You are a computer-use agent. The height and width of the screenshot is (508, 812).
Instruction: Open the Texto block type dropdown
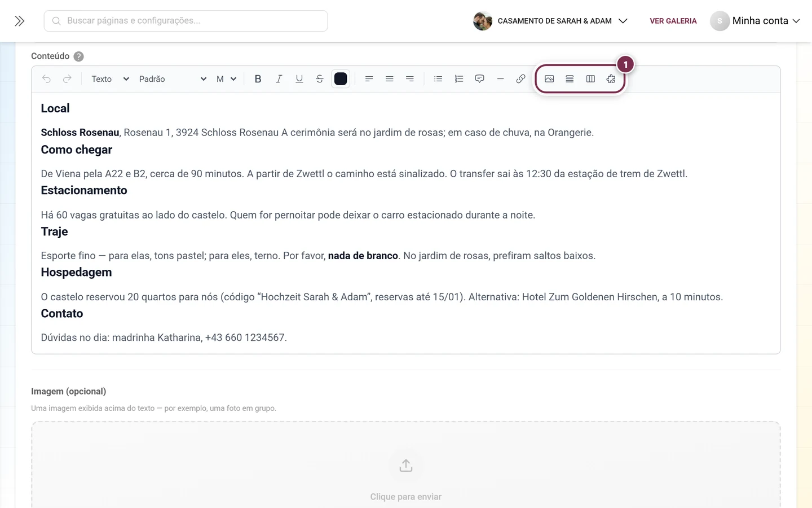point(110,79)
